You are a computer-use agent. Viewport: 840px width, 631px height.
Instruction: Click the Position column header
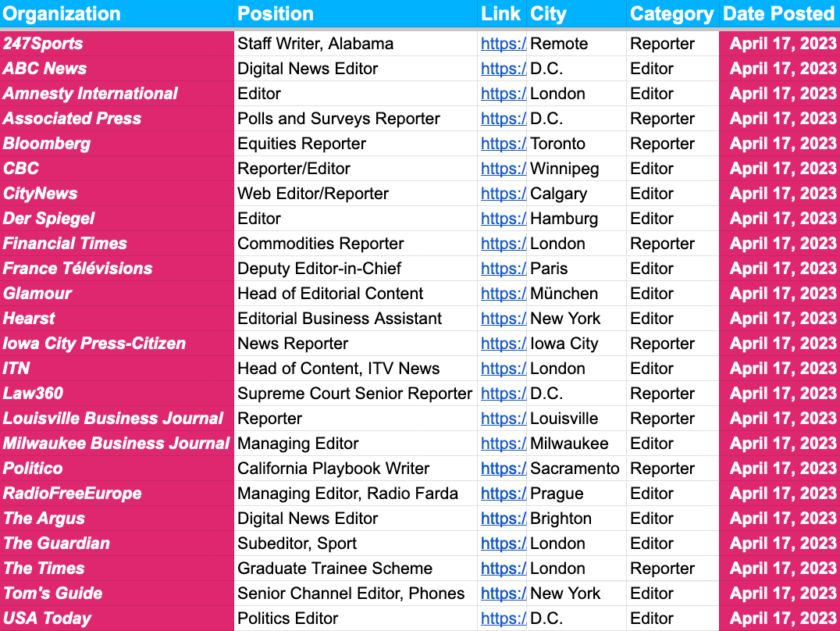coord(276,14)
